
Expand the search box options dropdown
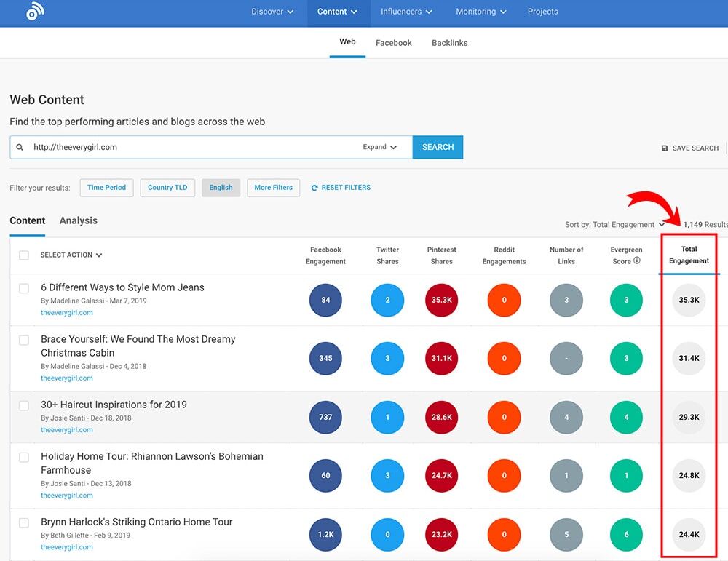[x=380, y=147]
